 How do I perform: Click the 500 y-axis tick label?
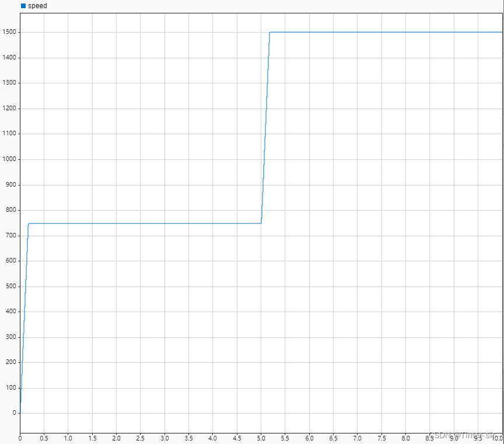tap(10, 286)
